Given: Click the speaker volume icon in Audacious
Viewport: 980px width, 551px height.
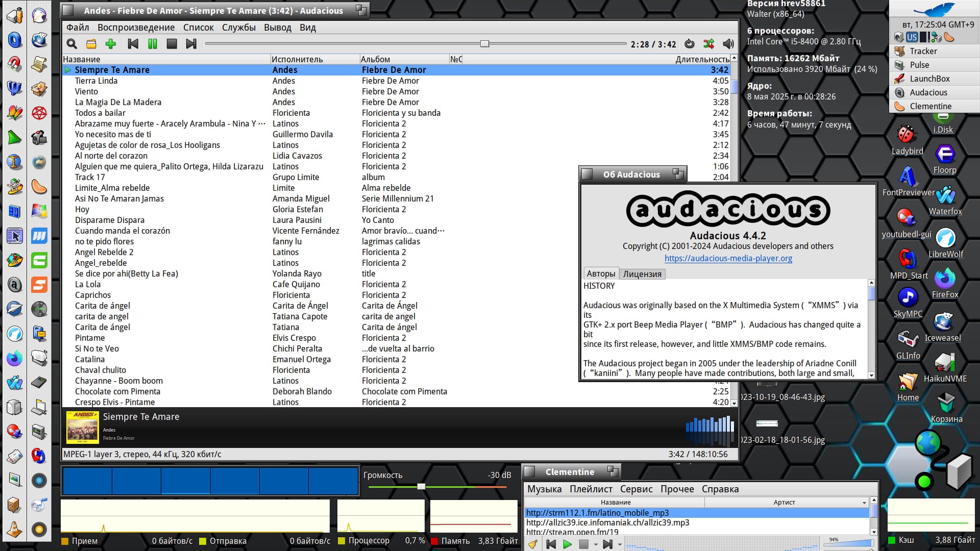Looking at the screenshot, I should (x=728, y=44).
